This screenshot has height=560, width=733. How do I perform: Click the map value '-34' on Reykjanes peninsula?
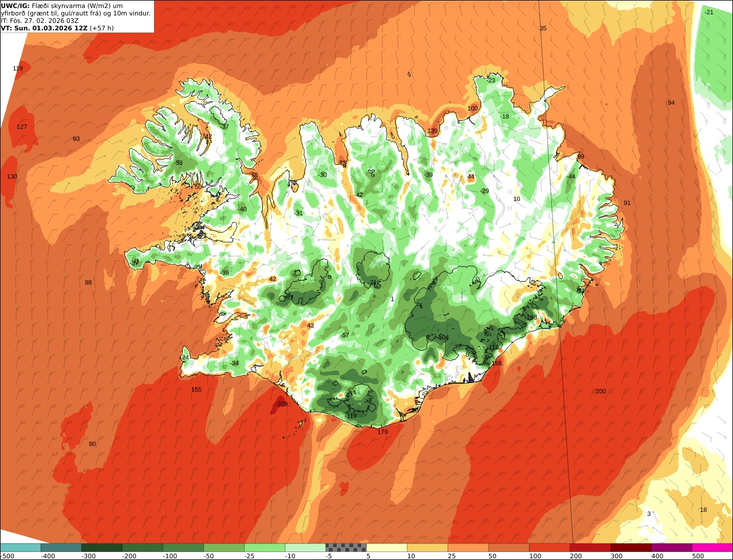click(x=234, y=364)
